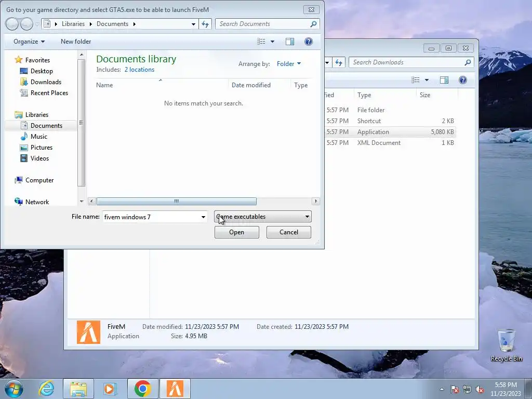
Task: Click Documents in the breadcrumb path
Action: click(x=112, y=24)
